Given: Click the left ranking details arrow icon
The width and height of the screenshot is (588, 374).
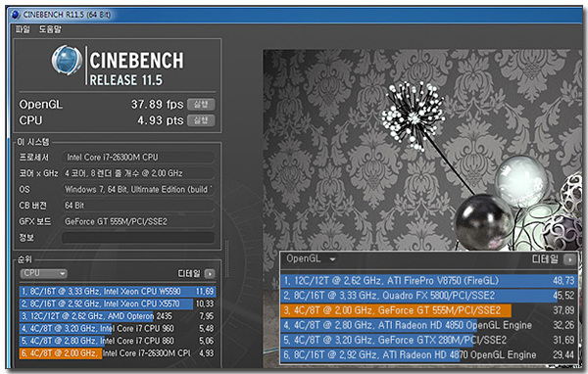Looking at the screenshot, I should [x=210, y=274].
